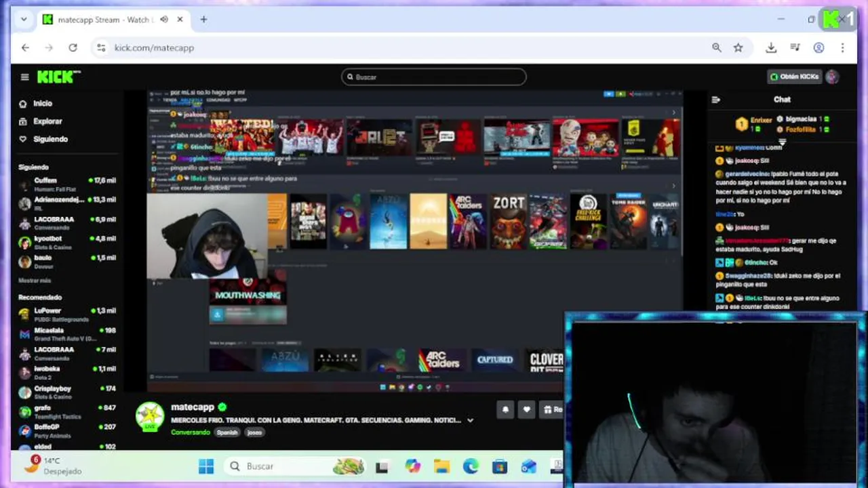This screenshot has height=488, width=868.
Task: Open the Kick hamburger sidebar menu
Action: (x=24, y=77)
